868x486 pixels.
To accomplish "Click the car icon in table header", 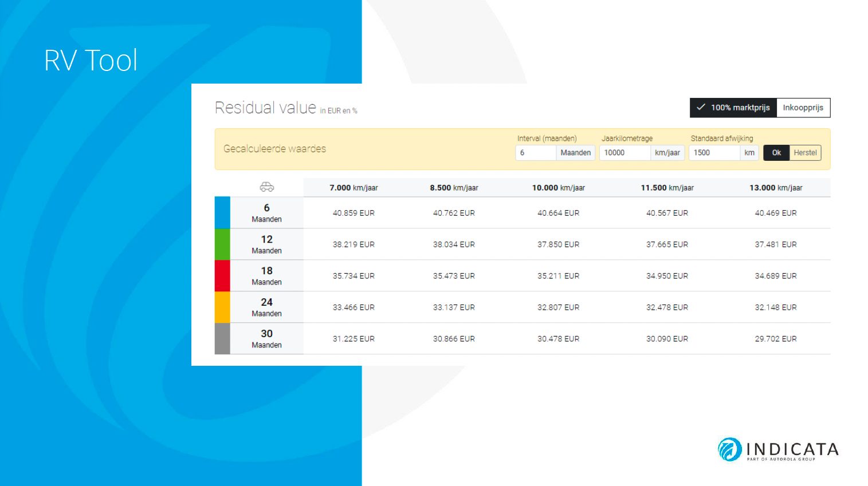I will pos(266,187).
